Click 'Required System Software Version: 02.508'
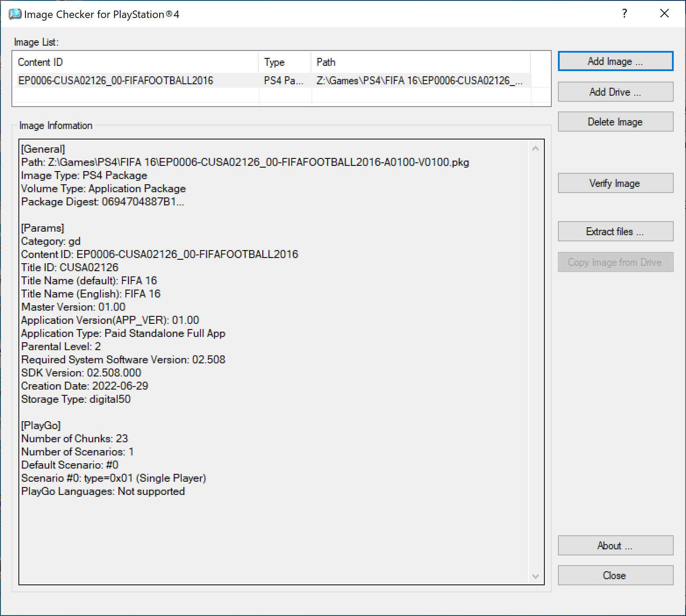This screenshot has width=686, height=616. point(123,360)
